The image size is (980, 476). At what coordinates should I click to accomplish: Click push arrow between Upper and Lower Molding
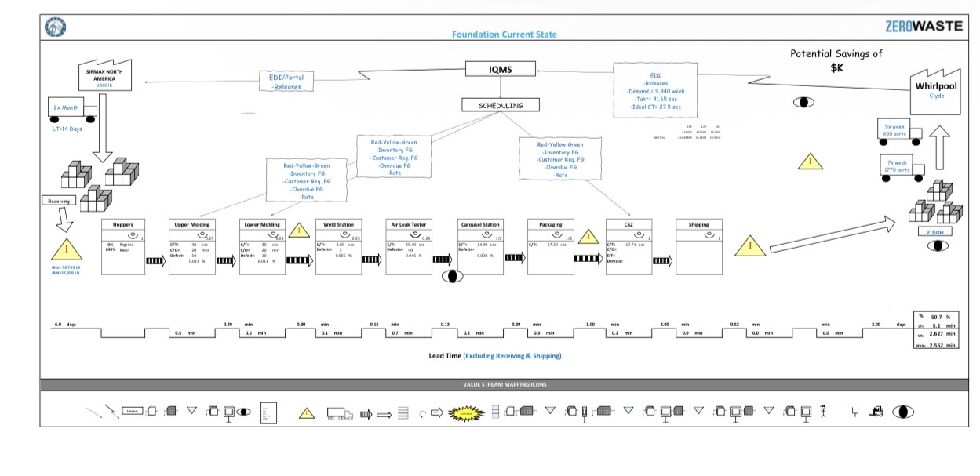[x=225, y=261]
